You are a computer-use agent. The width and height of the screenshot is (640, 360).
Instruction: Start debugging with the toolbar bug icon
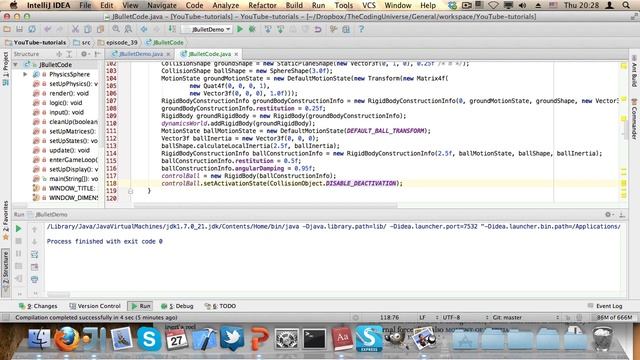click(x=252, y=29)
